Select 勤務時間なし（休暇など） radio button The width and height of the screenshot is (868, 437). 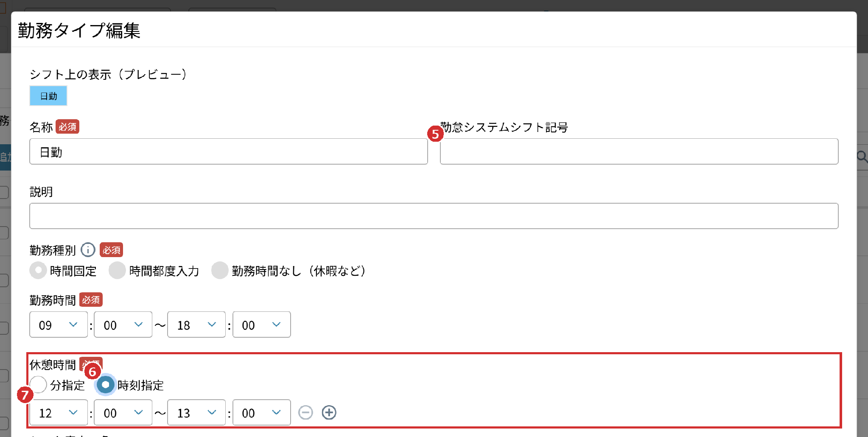[220, 270]
